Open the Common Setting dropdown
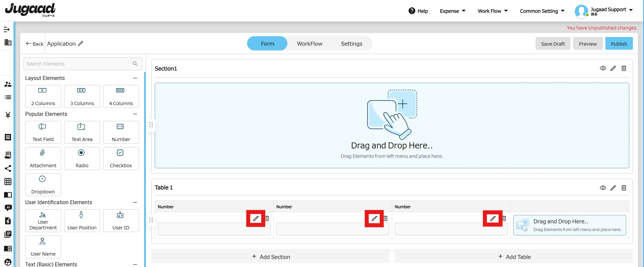 click(x=542, y=11)
